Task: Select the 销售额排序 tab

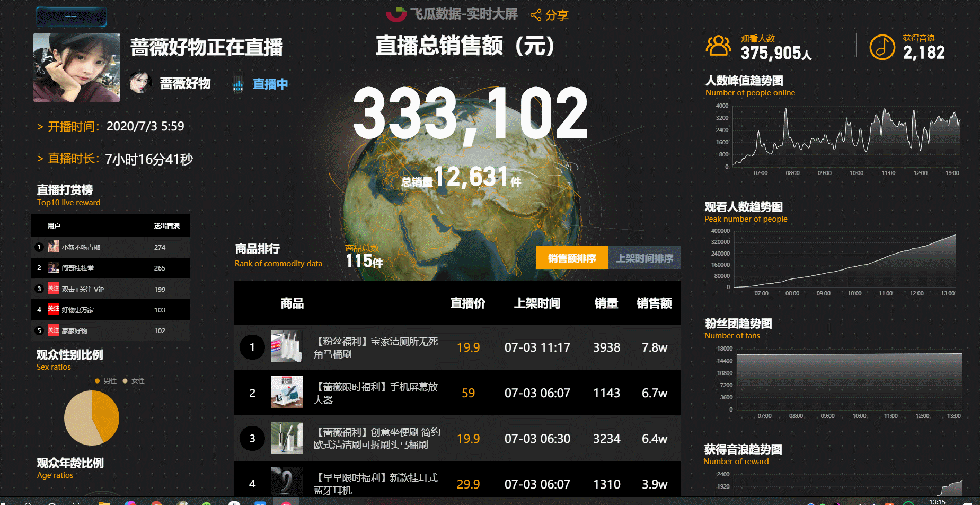Action: pos(571,258)
